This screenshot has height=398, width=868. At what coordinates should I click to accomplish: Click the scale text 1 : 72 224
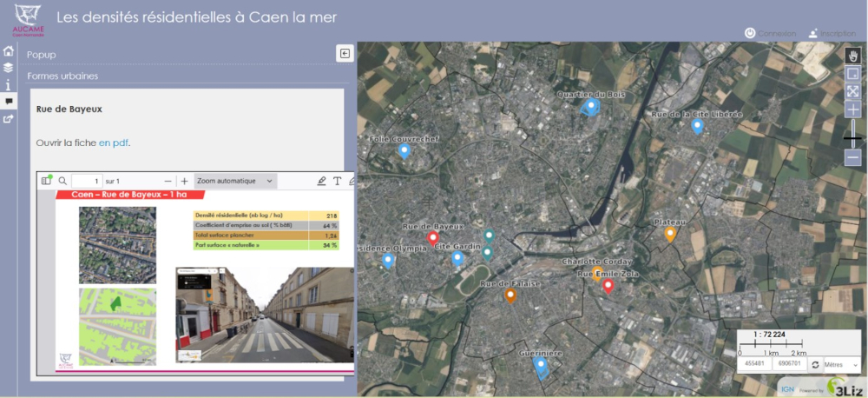(769, 335)
